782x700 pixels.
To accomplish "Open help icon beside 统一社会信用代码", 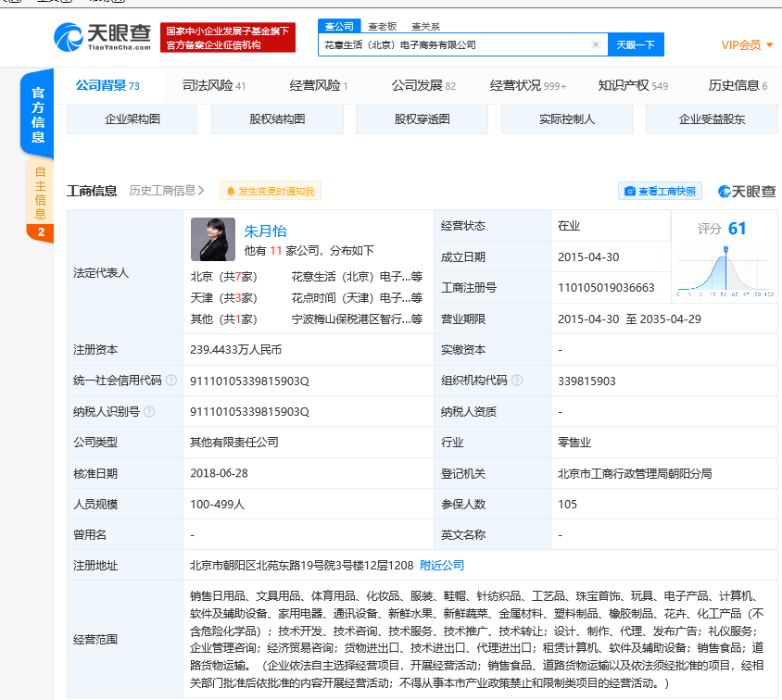I will coord(171,381).
